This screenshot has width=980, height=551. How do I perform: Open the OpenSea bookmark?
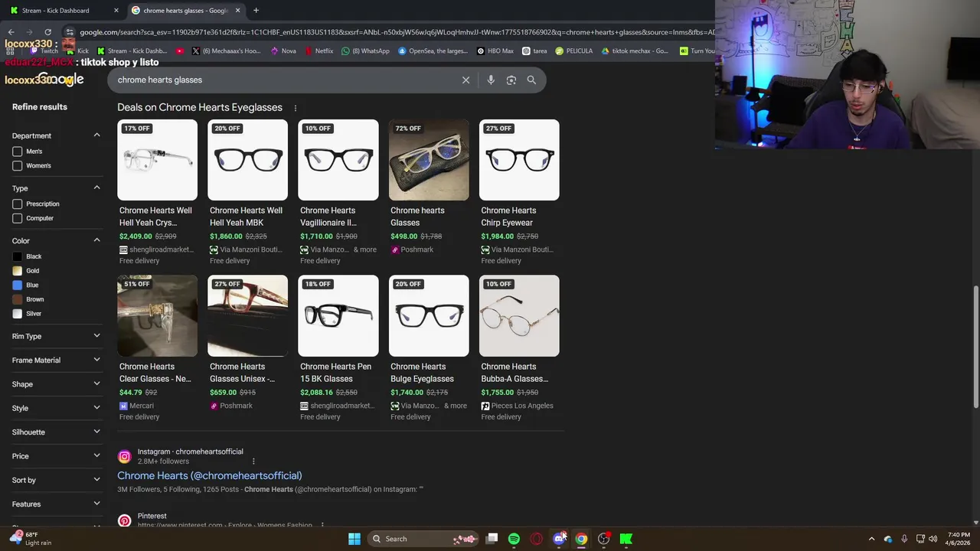point(433,51)
